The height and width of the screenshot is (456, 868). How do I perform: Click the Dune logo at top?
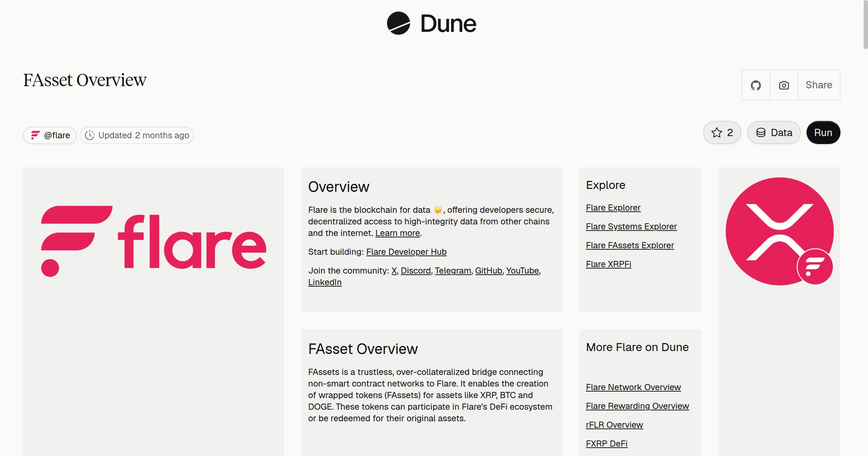click(431, 24)
